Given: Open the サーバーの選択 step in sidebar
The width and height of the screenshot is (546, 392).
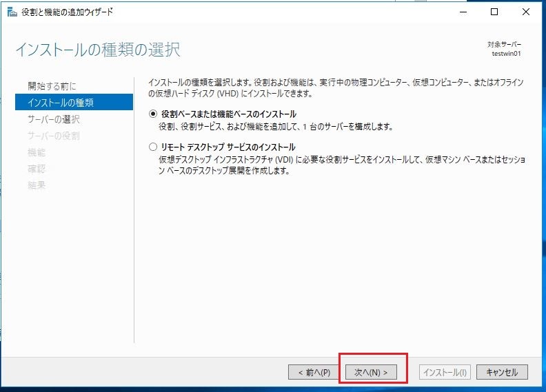Looking at the screenshot, I should pos(54,119).
